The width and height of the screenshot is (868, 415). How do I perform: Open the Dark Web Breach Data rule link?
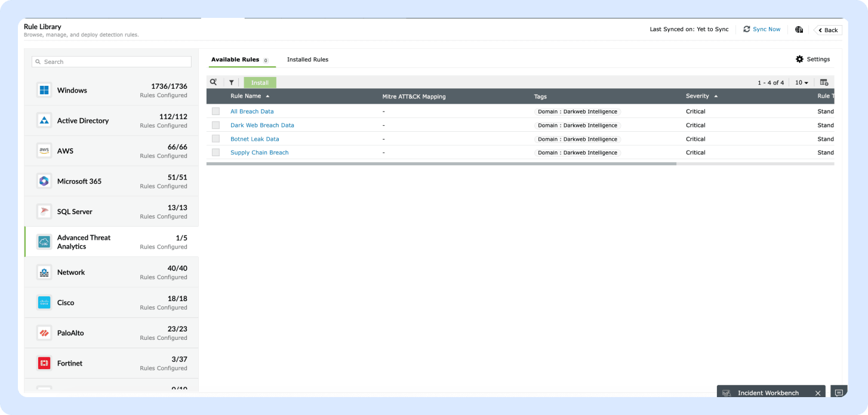[262, 125]
